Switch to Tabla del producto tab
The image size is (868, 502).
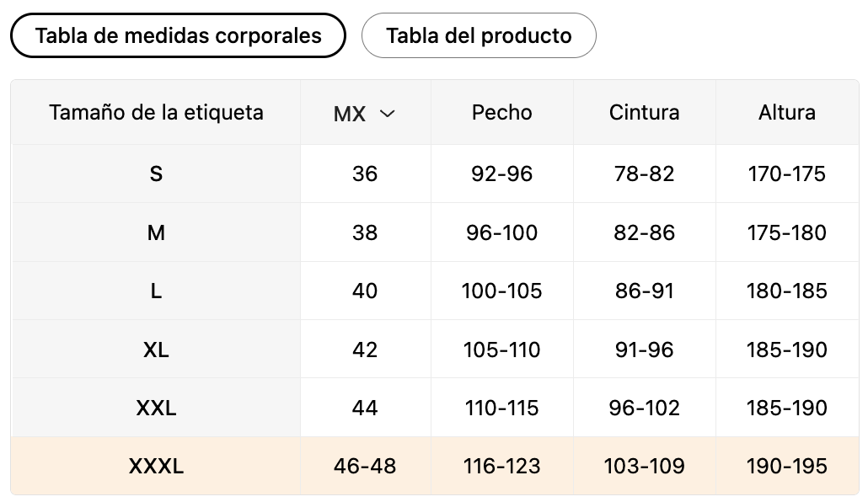point(479,36)
